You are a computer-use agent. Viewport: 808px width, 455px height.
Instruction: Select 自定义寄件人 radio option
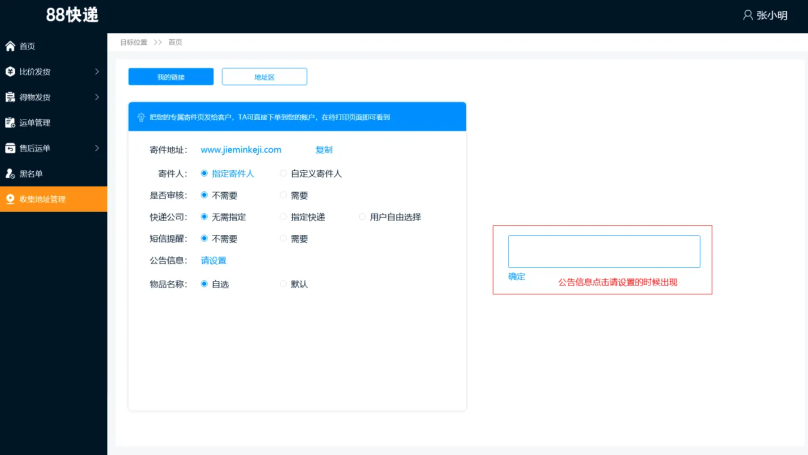point(284,173)
